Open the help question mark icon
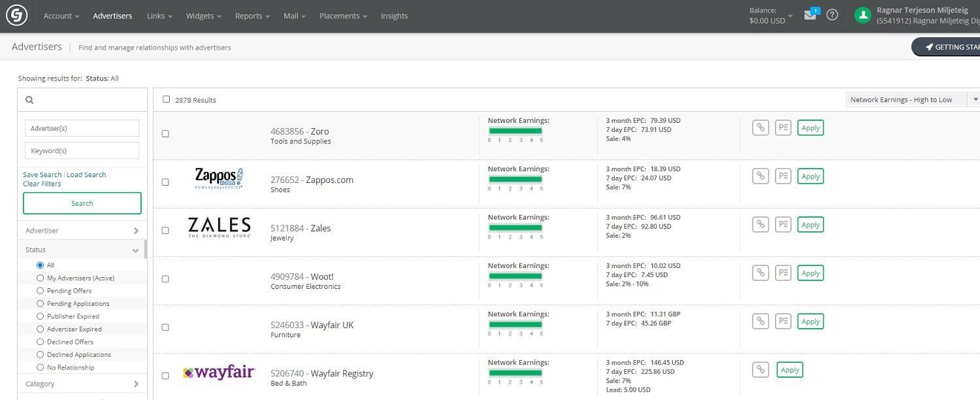The height and width of the screenshot is (400, 980). pos(832,15)
